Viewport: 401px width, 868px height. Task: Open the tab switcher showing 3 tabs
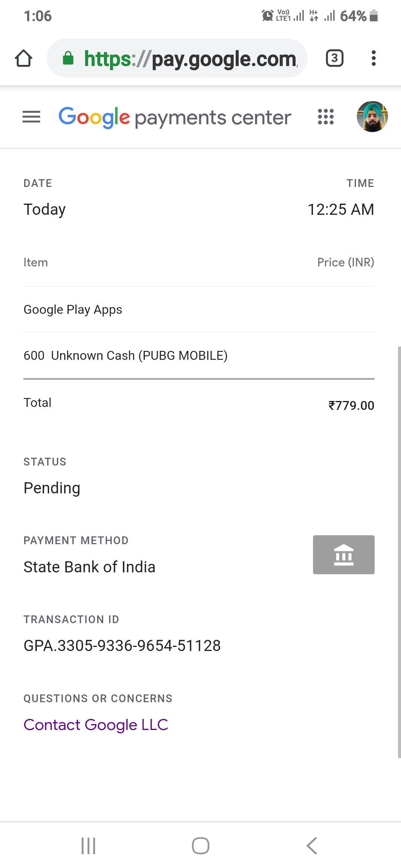click(x=334, y=58)
